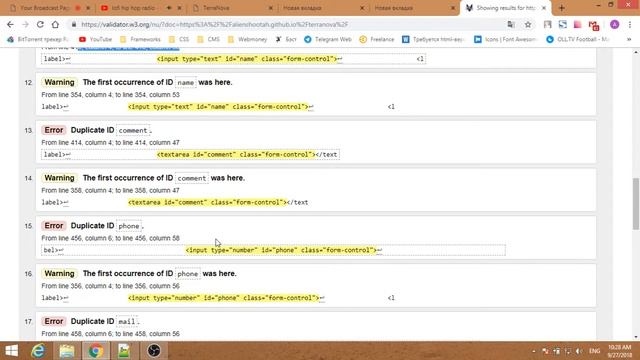Go back using the browser back arrow
640x360 pixels.
(x=10, y=24)
